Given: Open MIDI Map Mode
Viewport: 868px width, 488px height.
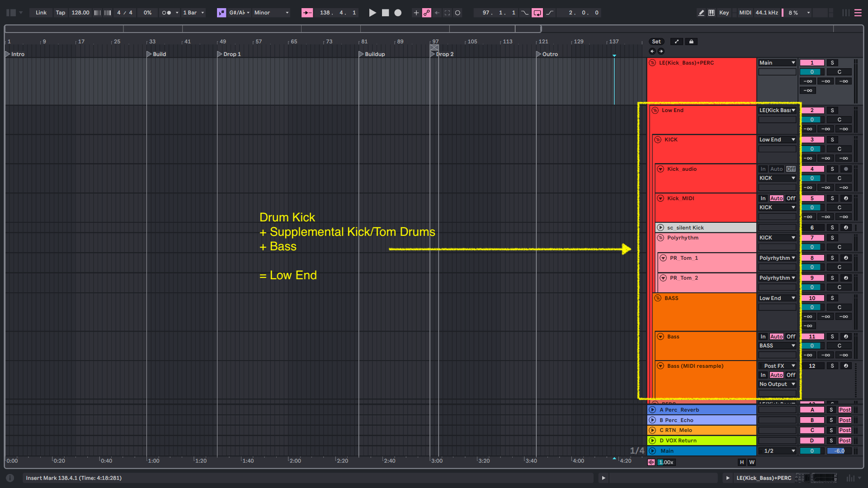Looking at the screenshot, I should pos(745,13).
